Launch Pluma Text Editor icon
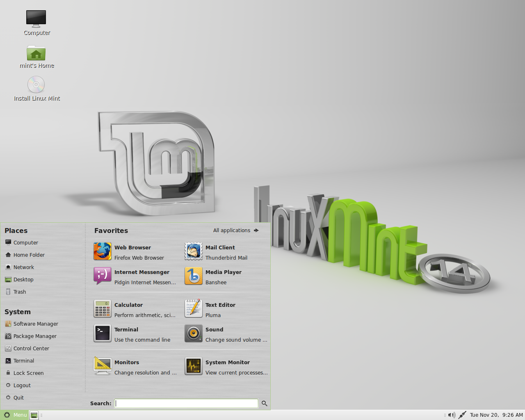Viewport: 525px width, 420px height. (x=194, y=309)
